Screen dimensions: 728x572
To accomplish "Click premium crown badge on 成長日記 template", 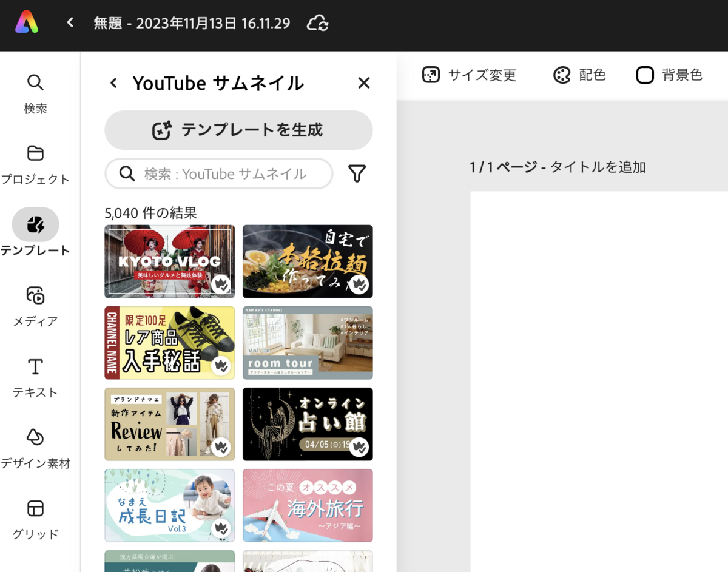I will click(x=221, y=528).
